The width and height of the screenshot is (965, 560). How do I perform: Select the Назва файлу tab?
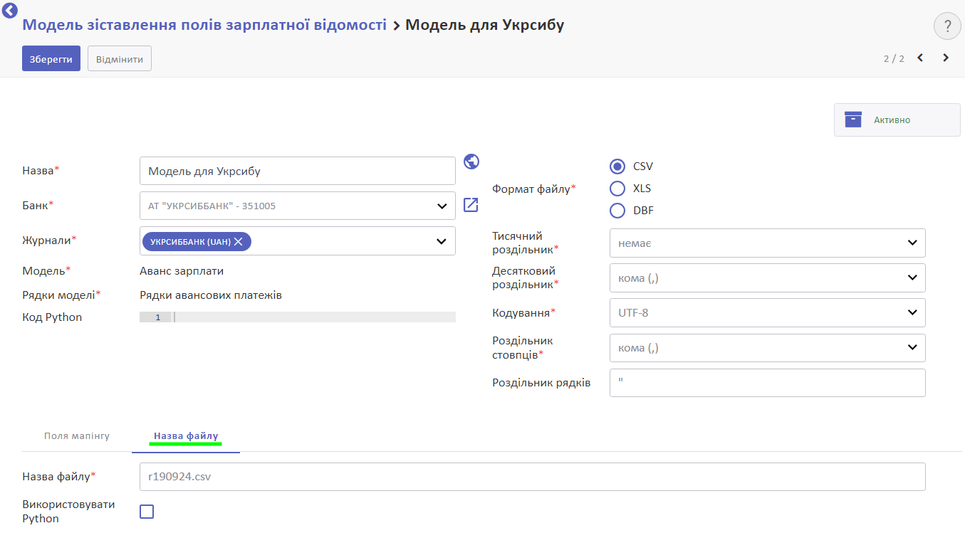tap(186, 435)
